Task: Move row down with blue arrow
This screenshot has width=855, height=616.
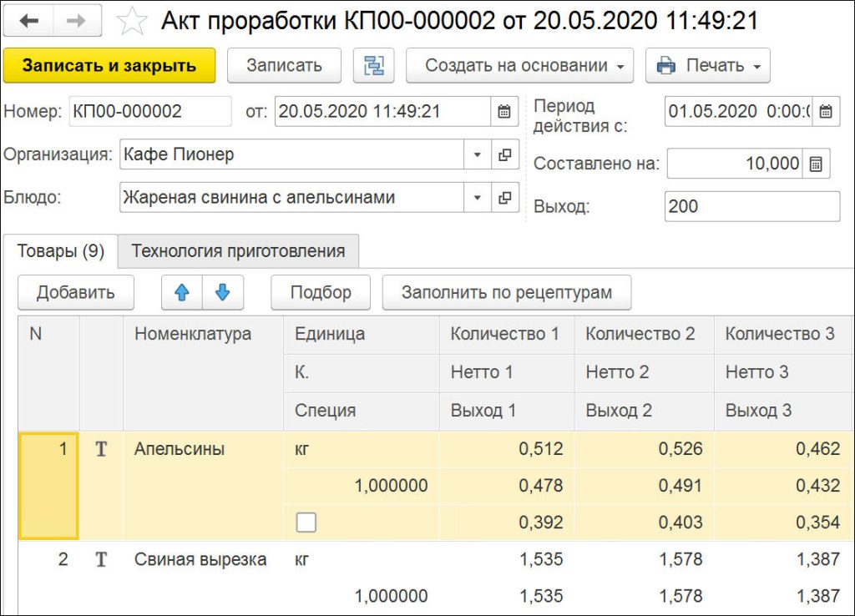Action: (223, 293)
